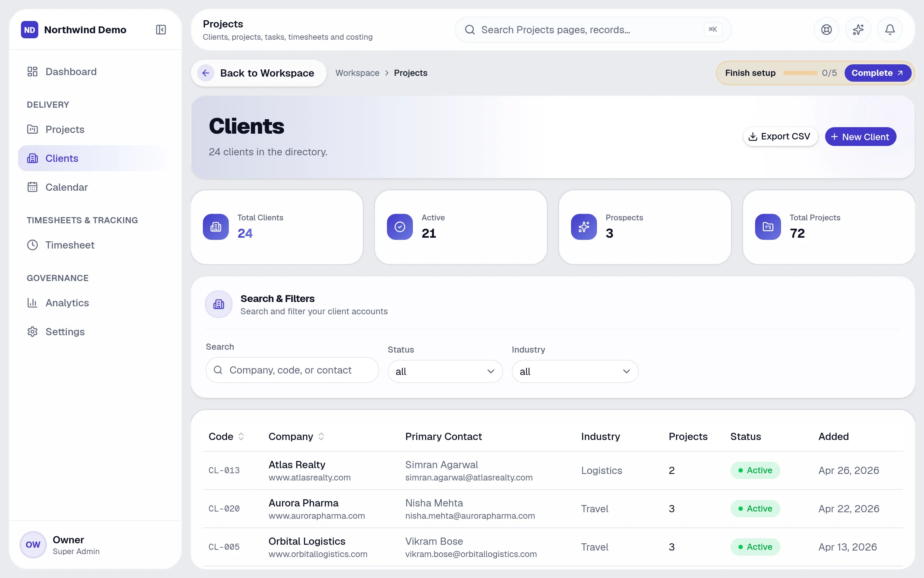Click the Finish setup progress bar
The height and width of the screenshot is (578, 924).
[x=800, y=73]
